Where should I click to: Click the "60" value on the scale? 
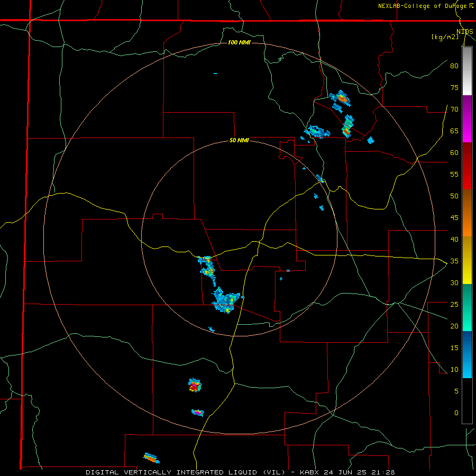click(x=454, y=153)
